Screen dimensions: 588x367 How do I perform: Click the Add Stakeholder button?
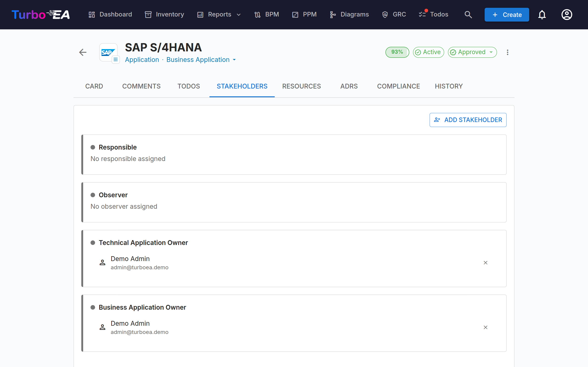point(468,120)
